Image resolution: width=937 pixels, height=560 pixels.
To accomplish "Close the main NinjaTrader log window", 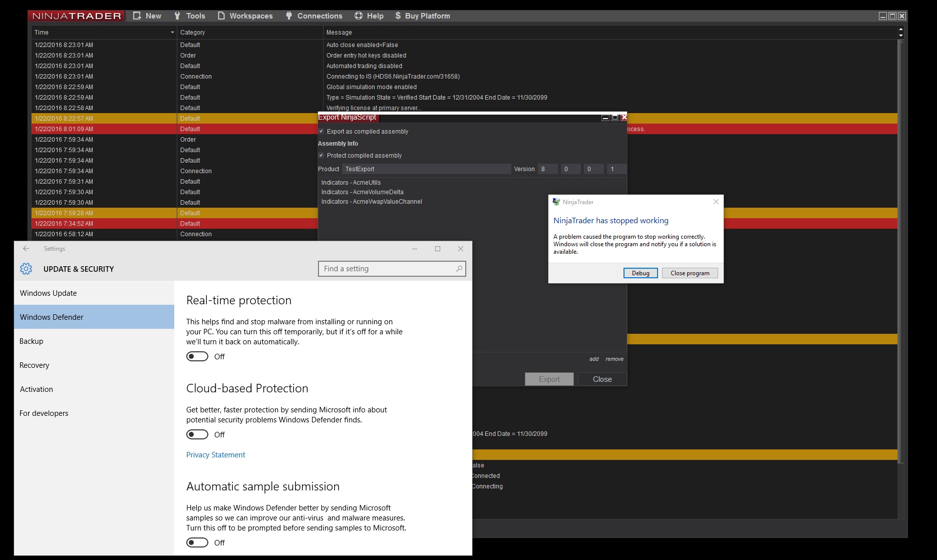I will point(902,16).
